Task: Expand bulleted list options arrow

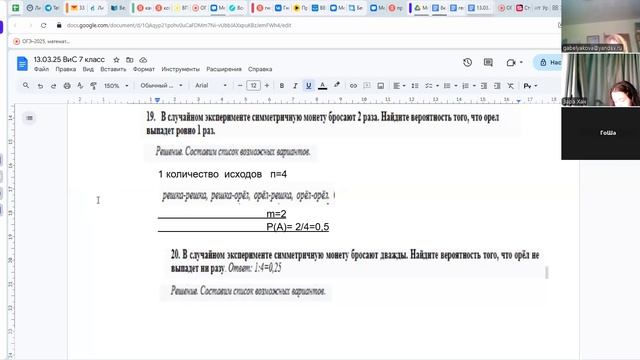Action: [x=456, y=86]
